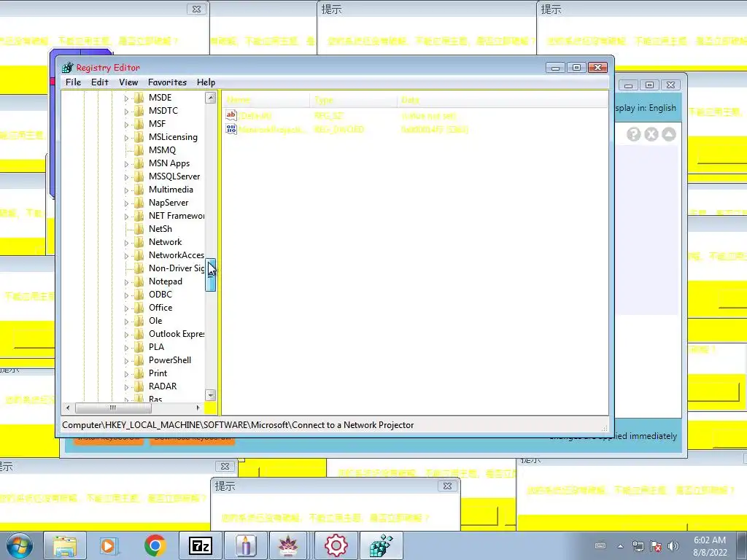Expand the MSLicensing registry key
The image size is (747, 560).
pos(126,138)
